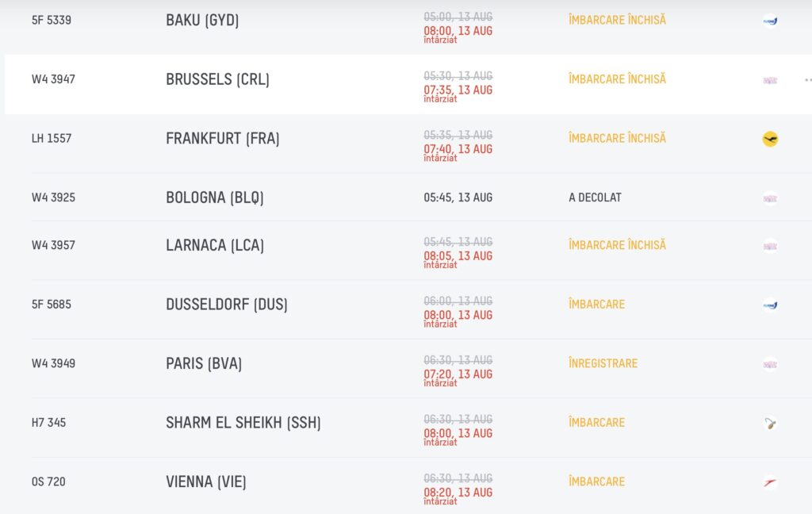Image resolution: width=812 pixels, height=514 pixels.
Task: Click the Lufthansa logo on Frankfurt row
Action: pos(770,139)
